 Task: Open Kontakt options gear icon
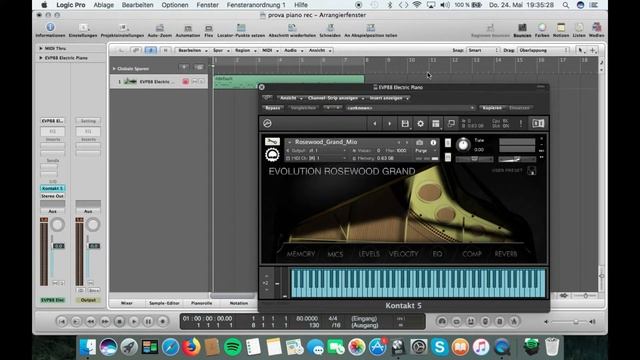point(420,123)
